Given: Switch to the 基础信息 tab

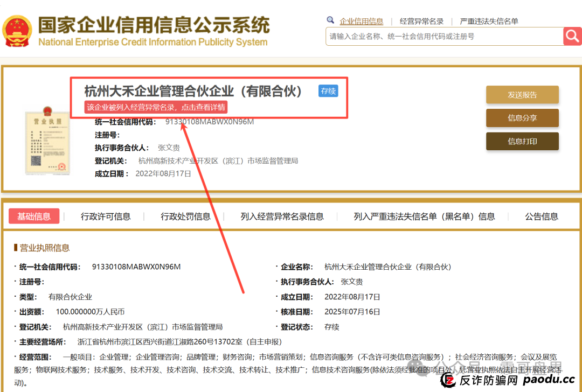Looking at the screenshot, I should pyautogui.click(x=34, y=216).
